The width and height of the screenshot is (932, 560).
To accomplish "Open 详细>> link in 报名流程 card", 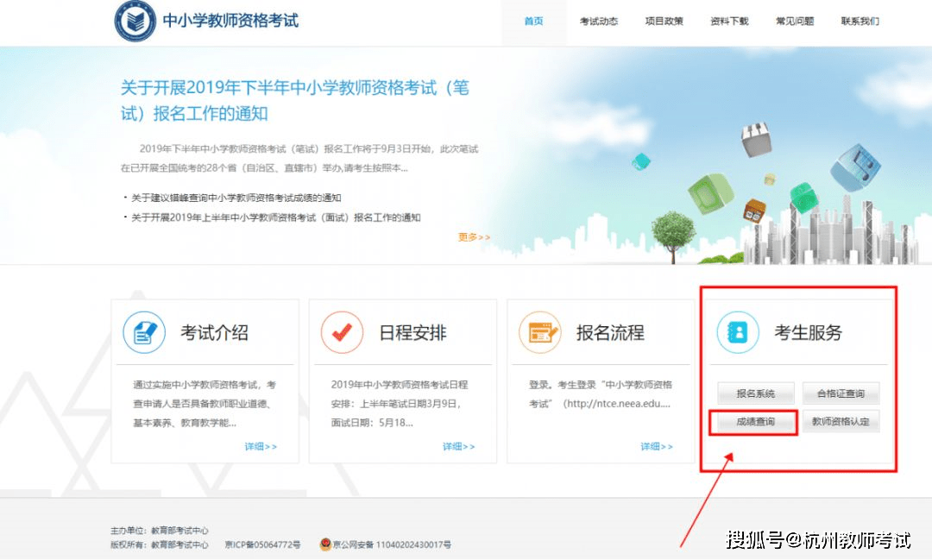I will (657, 446).
